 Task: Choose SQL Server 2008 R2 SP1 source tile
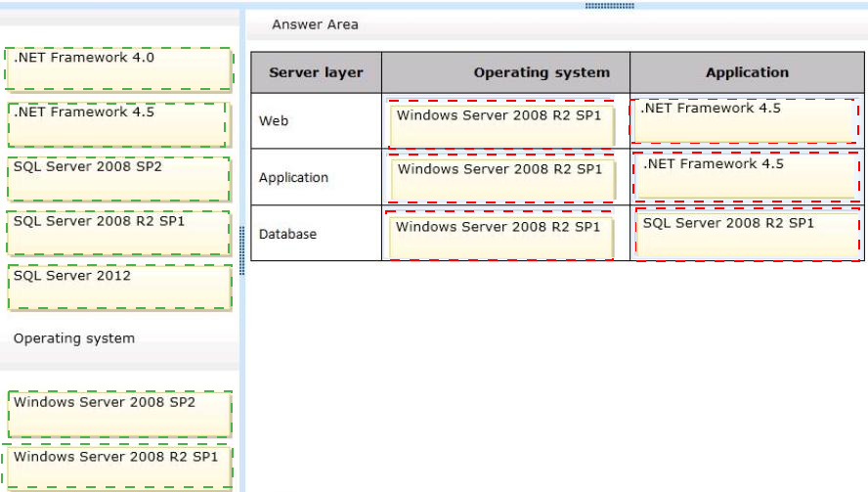tap(119, 233)
